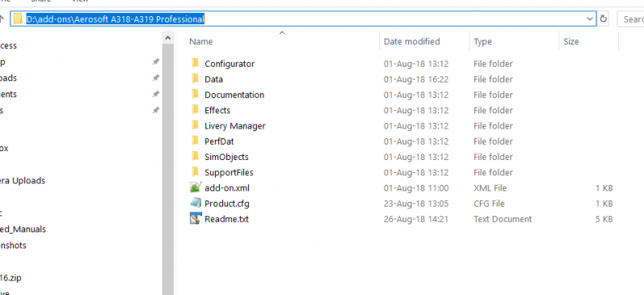This screenshot has height=295, width=644.
Task: Click the folder icon in address bar
Action: pyautogui.click(x=18, y=18)
